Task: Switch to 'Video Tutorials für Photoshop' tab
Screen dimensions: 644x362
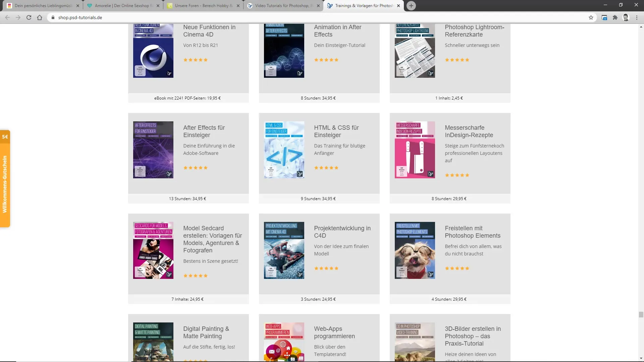Action: [284, 6]
